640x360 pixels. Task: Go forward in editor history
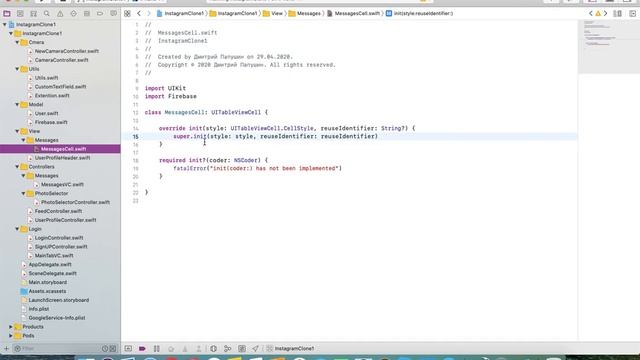[149, 13]
